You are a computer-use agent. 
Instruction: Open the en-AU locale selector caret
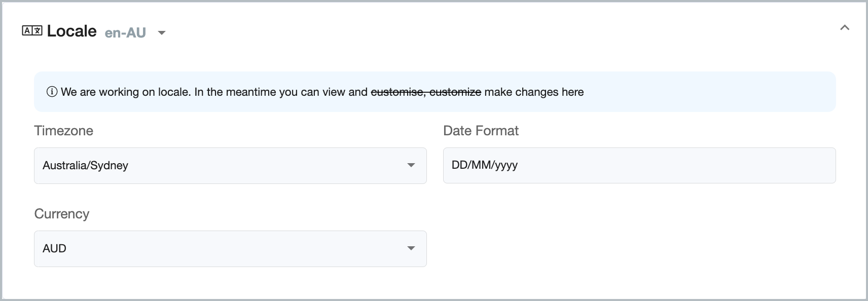click(162, 33)
